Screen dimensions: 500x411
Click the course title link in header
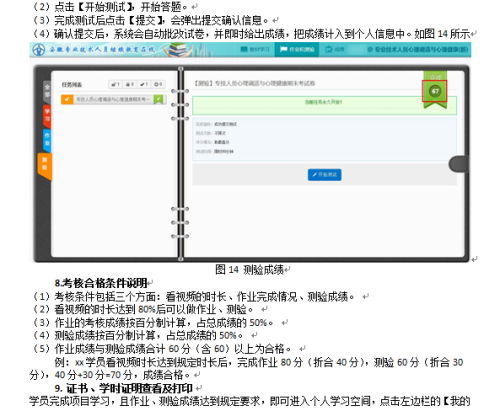click(x=417, y=49)
